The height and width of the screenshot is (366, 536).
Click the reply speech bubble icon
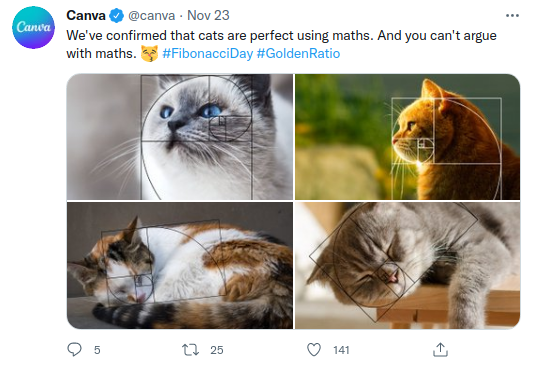tap(74, 350)
